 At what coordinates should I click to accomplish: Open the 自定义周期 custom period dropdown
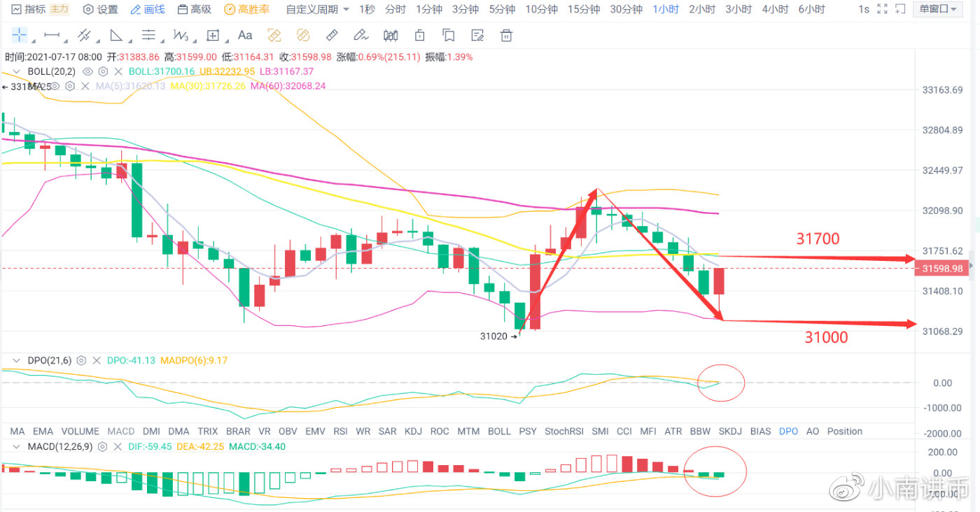[x=316, y=9]
